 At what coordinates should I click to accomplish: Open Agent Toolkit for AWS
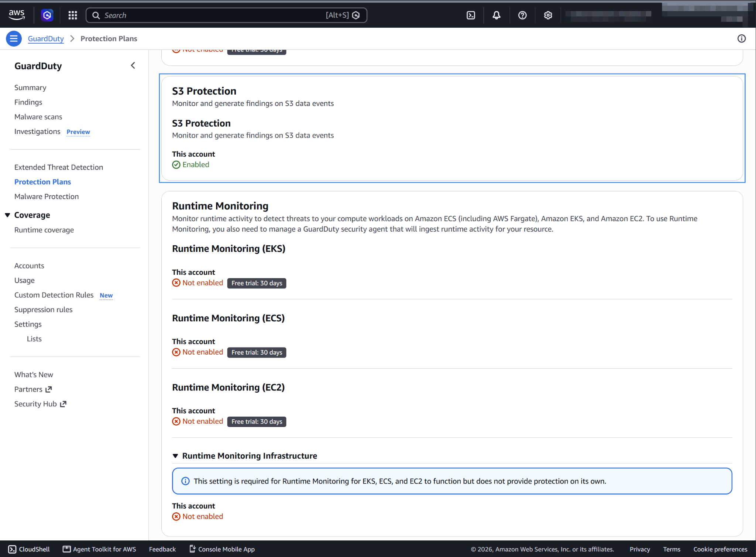(99, 549)
